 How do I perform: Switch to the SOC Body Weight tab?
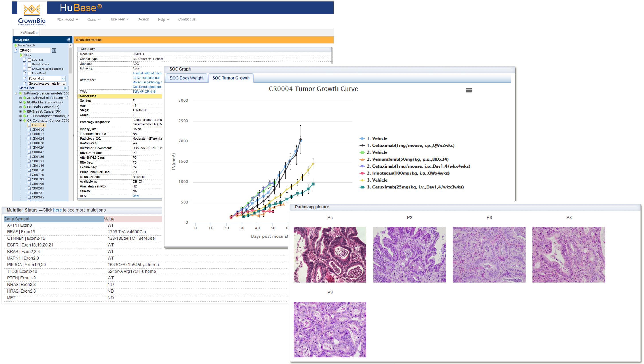tap(186, 78)
